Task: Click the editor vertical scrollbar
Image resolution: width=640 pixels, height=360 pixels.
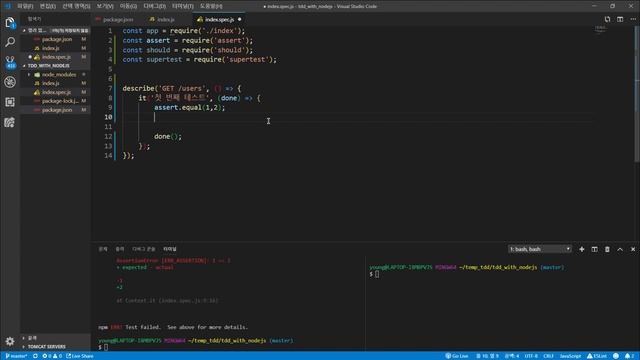Action: click(637, 95)
